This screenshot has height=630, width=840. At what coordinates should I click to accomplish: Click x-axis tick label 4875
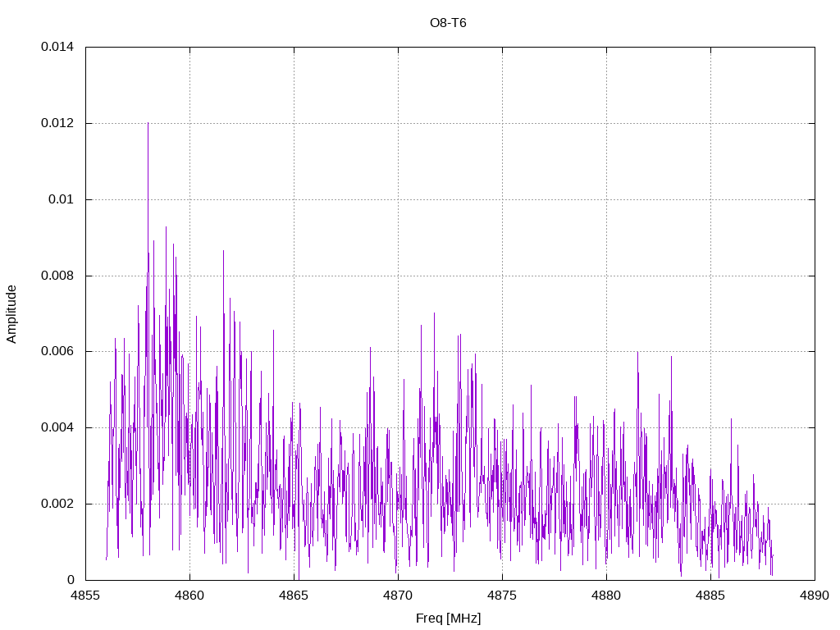(503, 596)
